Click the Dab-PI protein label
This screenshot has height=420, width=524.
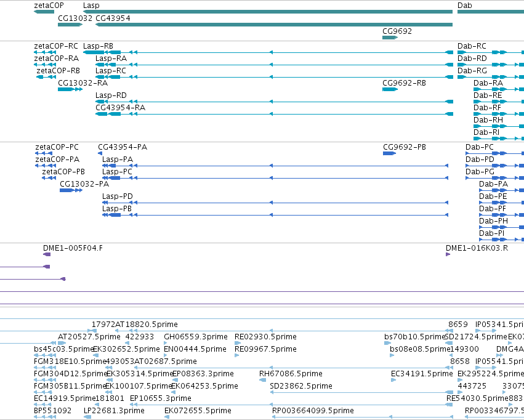pyautogui.click(x=491, y=233)
